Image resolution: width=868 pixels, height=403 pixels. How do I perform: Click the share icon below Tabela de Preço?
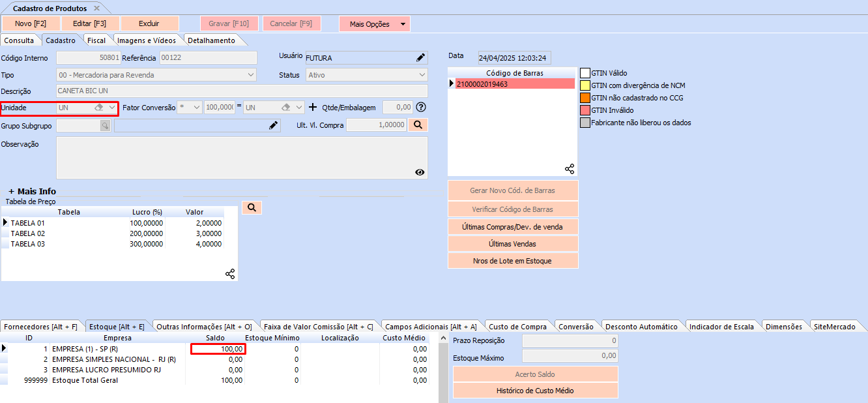pyautogui.click(x=230, y=274)
